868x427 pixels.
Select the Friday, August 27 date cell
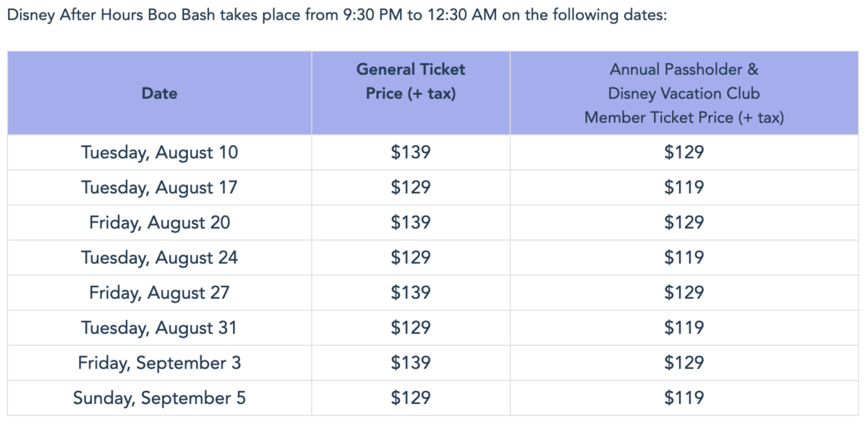tap(159, 292)
